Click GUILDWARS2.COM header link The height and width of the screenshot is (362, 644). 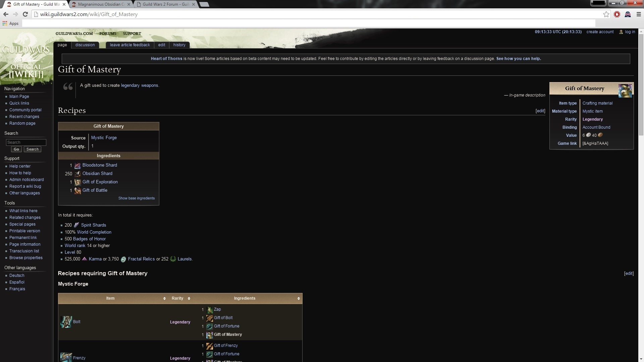coord(74,34)
